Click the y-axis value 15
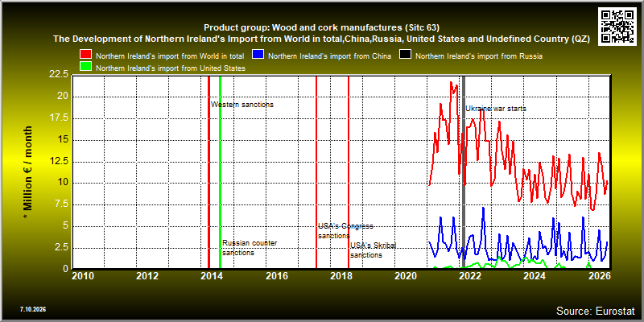 [64, 139]
